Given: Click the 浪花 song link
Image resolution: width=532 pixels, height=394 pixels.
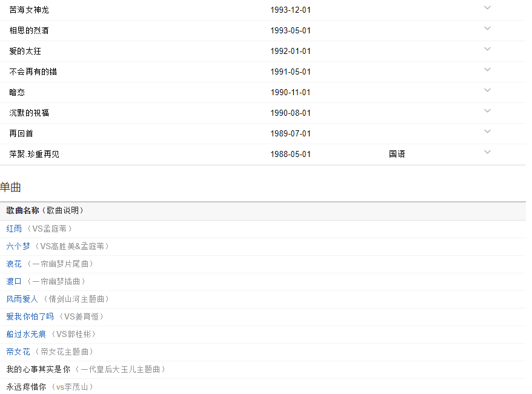Looking at the screenshot, I should pyautogui.click(x=14, y=264).
